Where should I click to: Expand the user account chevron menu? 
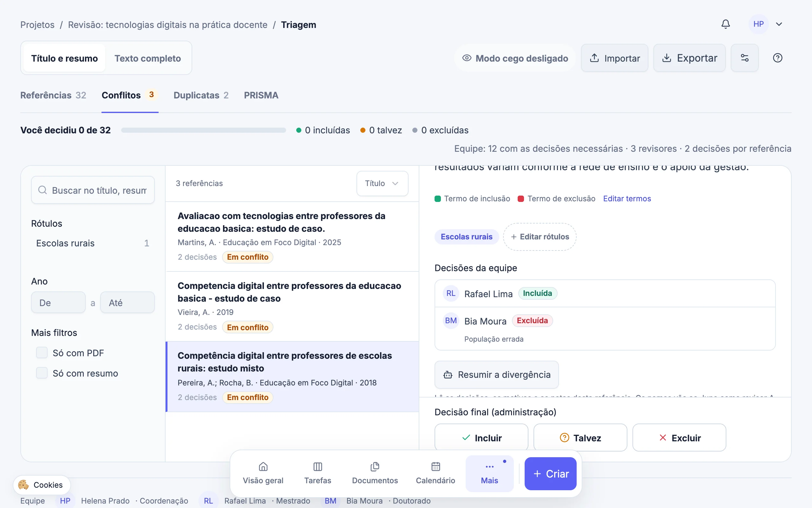click(779, 24)
